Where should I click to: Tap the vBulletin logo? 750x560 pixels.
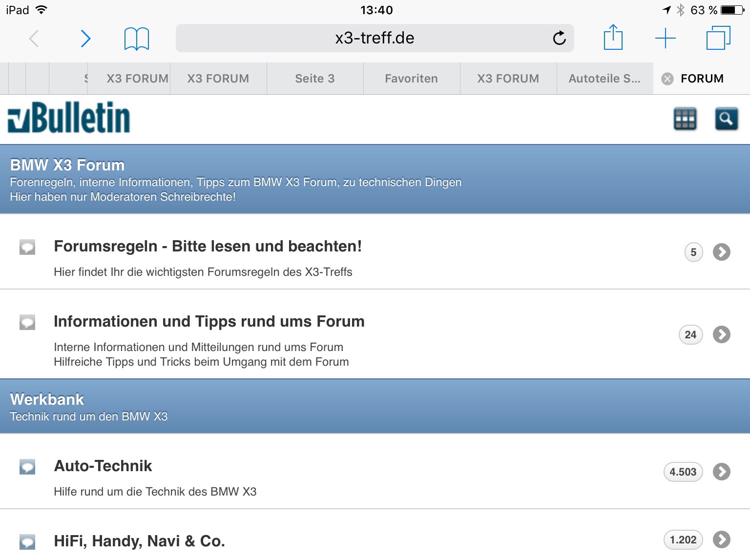click(69, 118)
